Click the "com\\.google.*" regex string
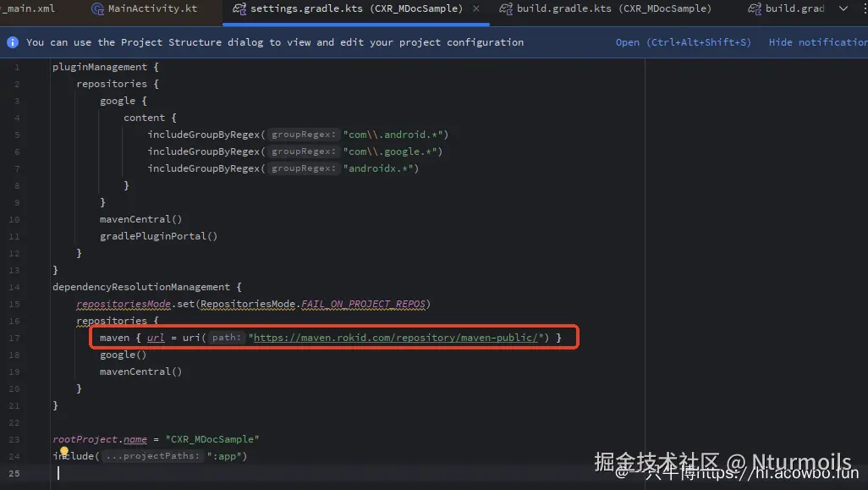 point(390,151)
